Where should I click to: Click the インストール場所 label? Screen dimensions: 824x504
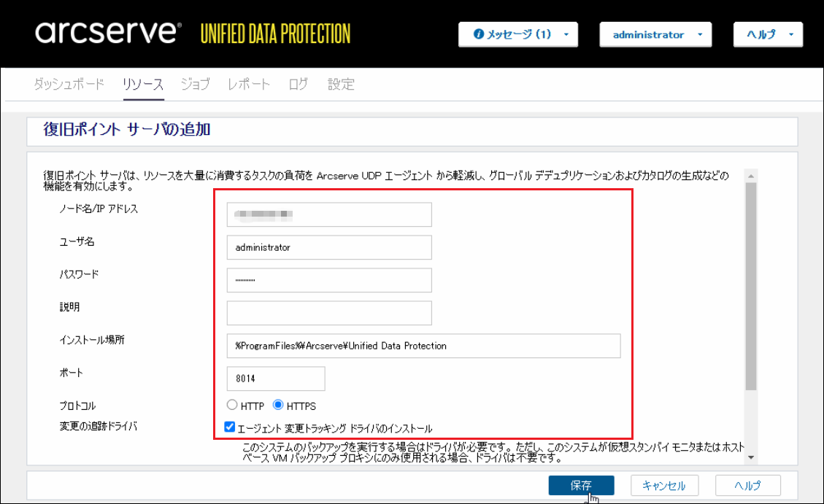coord(92,340)
